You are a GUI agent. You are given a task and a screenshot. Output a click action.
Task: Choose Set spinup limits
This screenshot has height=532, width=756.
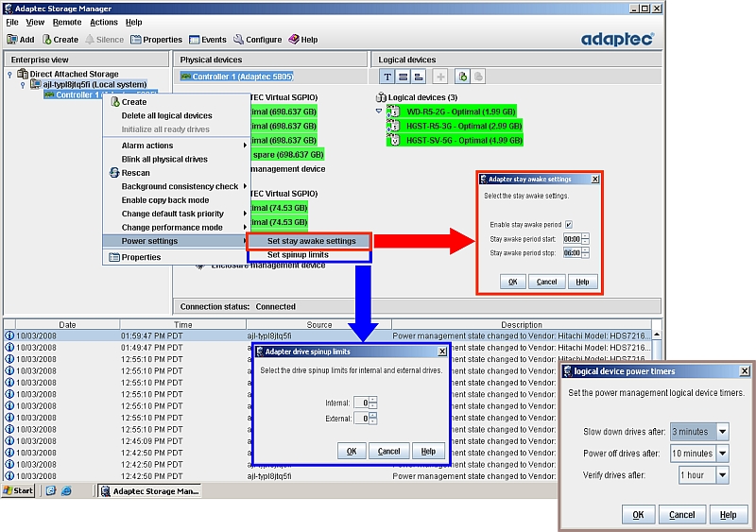[309, 255]
